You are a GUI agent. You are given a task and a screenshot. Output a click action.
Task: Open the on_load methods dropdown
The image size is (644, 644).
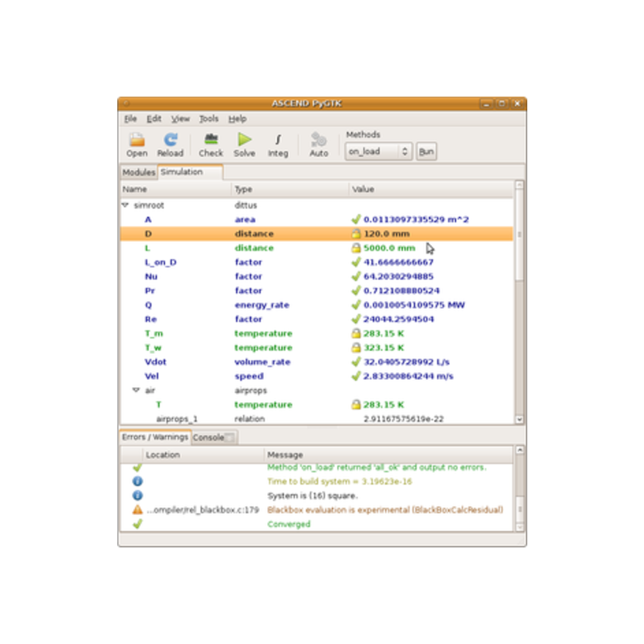click(x=378, y=151)
